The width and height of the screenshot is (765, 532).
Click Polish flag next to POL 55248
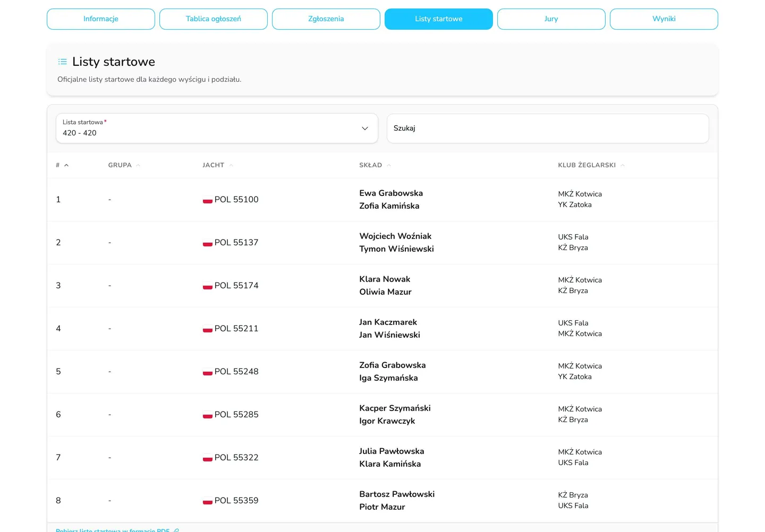coord(208,372)
